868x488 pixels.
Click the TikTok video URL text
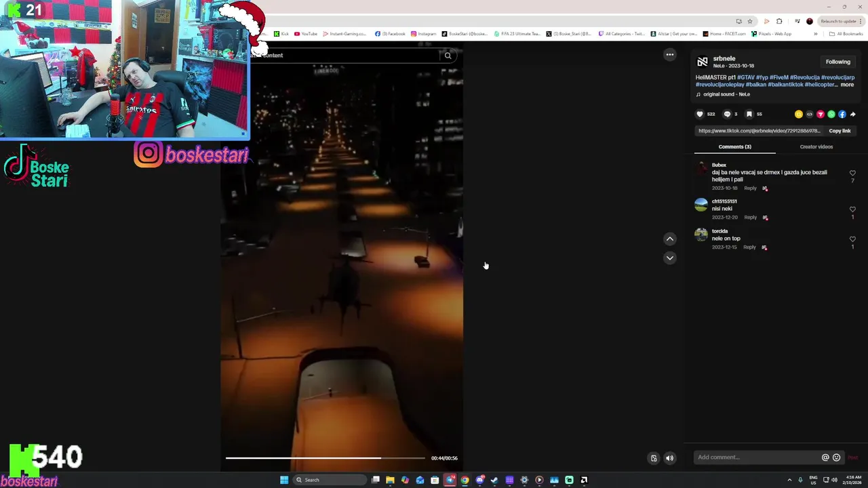(759, 131)
